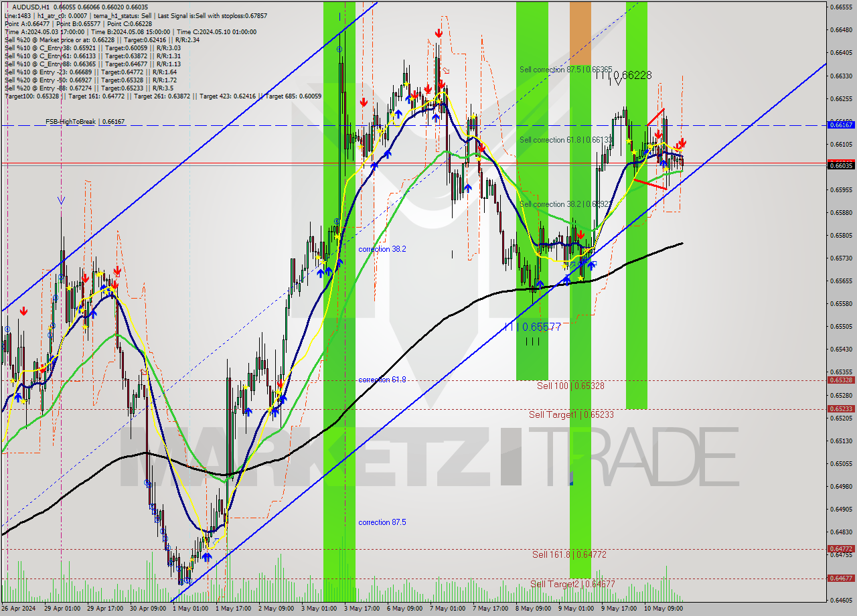Click the 0.65130 price axis value
857x616 pixels.
(x=840, y=441)
